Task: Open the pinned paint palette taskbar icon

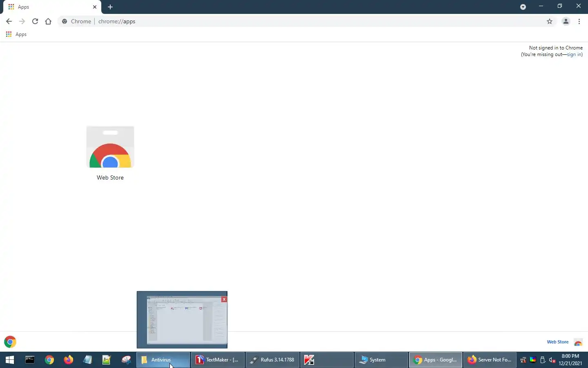Action: [126, 360]
